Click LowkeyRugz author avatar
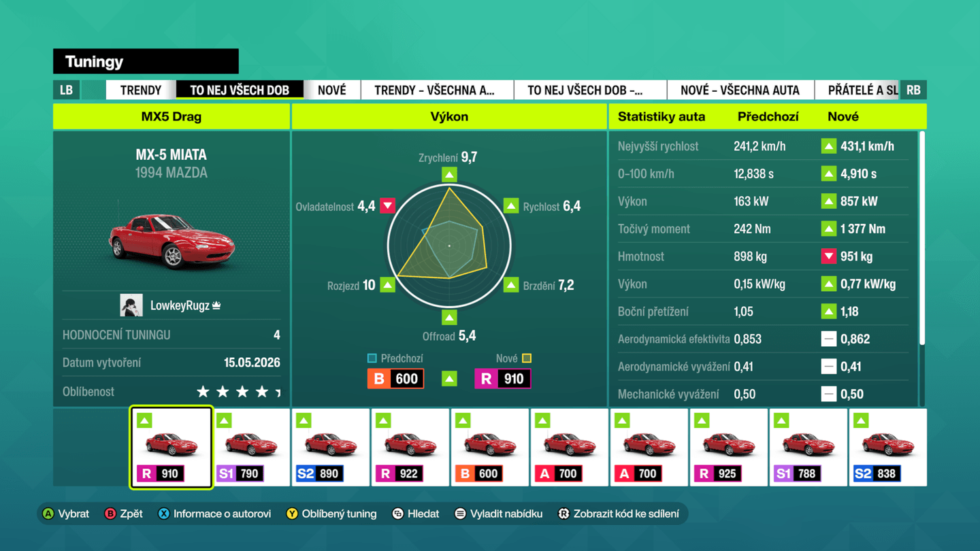980x551 pixels. pyautogui.click(x=131, y=305)
